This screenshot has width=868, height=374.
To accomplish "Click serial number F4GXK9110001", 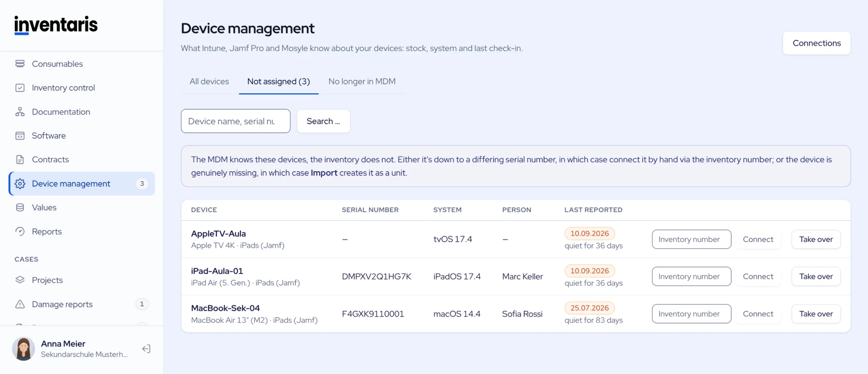I will click(x=373, y=314).
